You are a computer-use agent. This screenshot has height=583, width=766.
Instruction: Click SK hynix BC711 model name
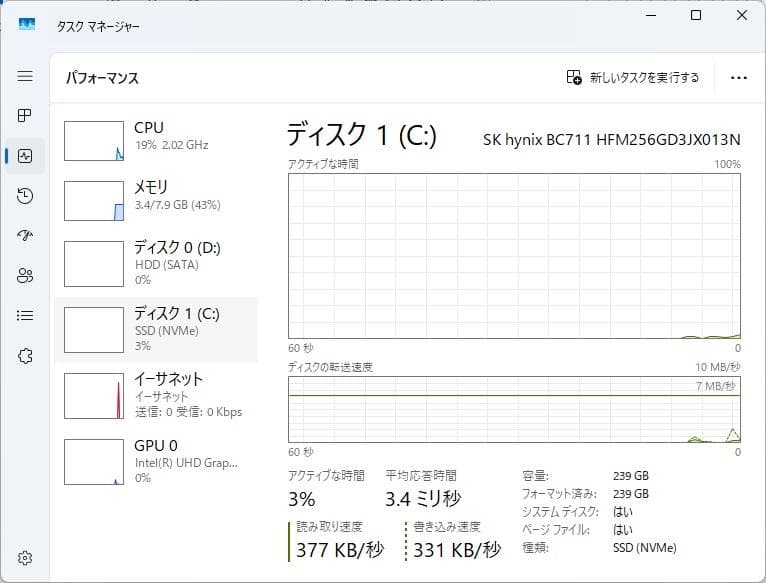click(x=612, y=140)
